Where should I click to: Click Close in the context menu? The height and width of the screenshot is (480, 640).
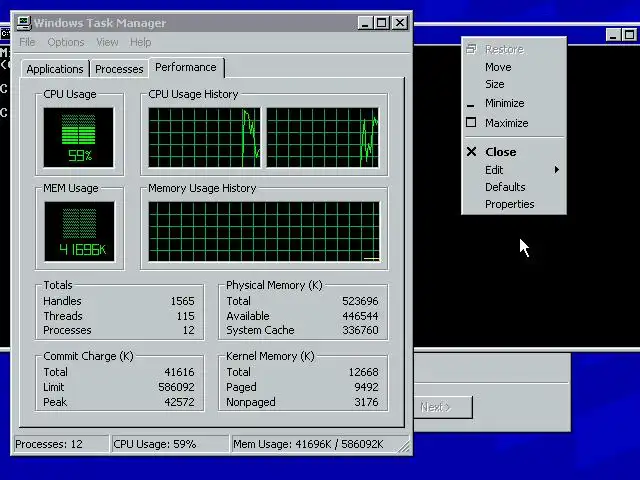514,152
